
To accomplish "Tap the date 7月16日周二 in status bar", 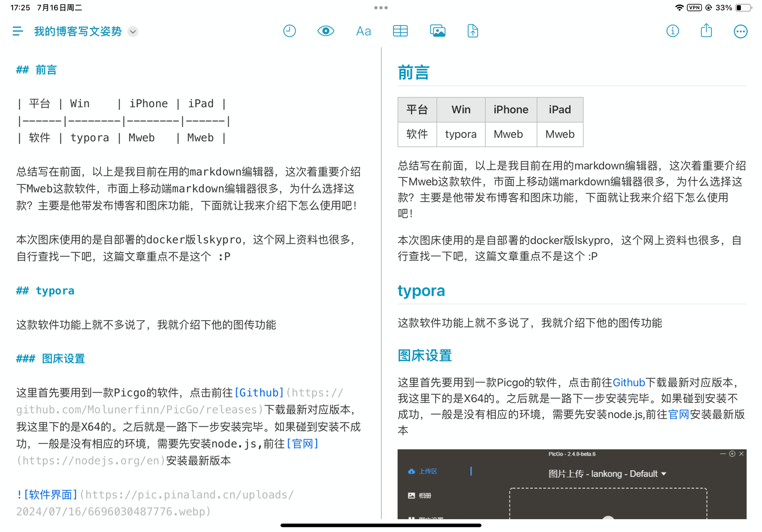I will [x=60, y=8].
